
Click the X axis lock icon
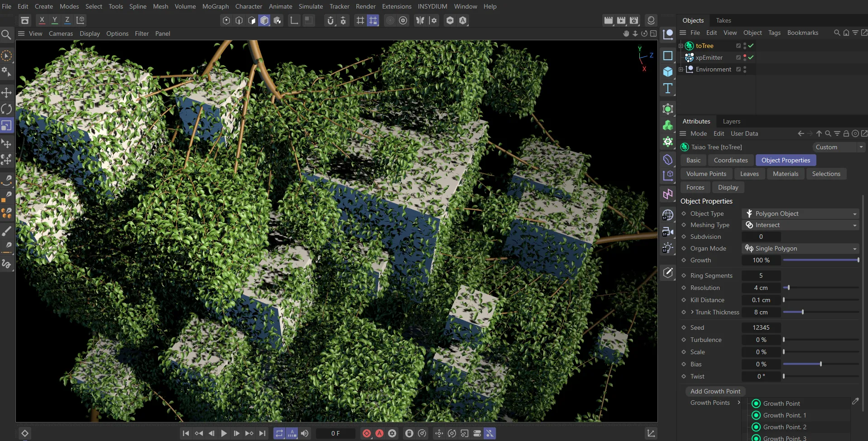pyautogui.click(x=42, y=20)
